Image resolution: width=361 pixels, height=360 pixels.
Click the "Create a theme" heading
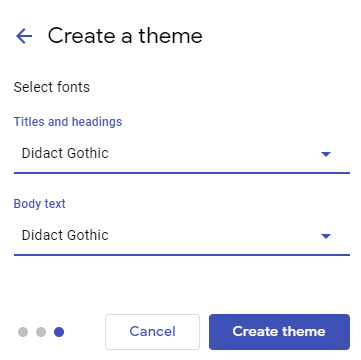(x=125, y=36)
